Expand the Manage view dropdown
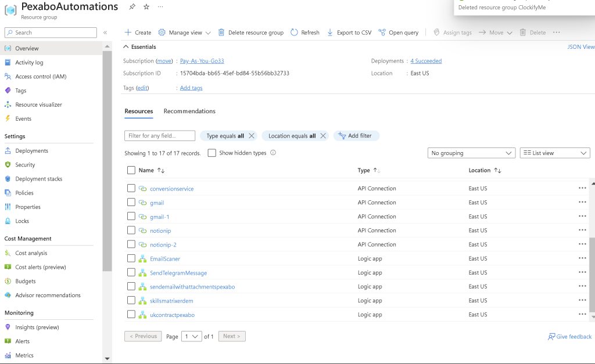Viewport: 595px width, 364px height. (185, 33)
